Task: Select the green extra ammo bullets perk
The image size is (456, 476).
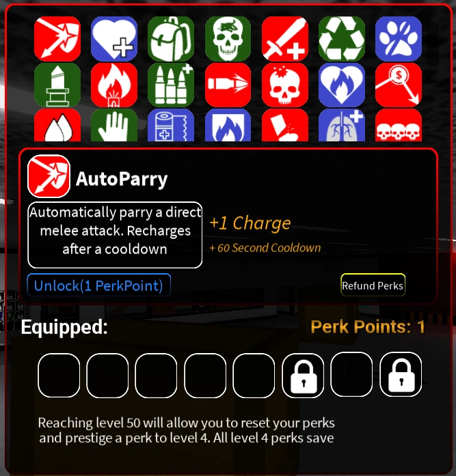Action: click(171, 85)
